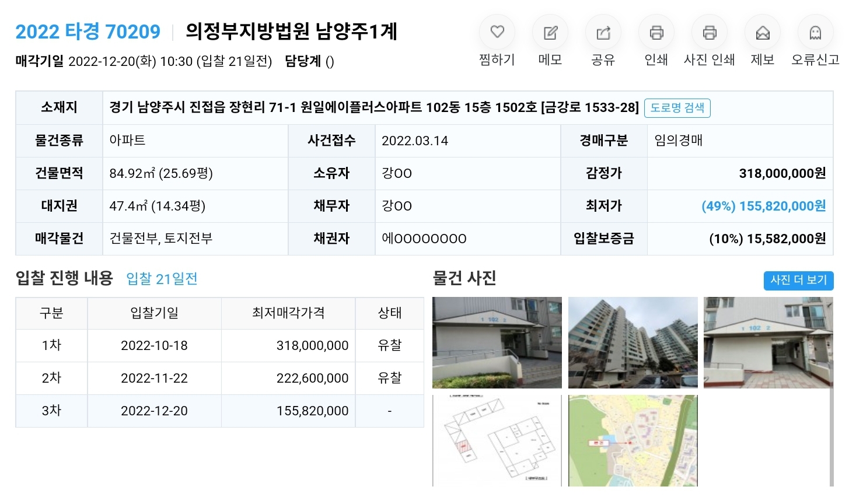Open the floor plan drawing thumbnail
The width and height of the screenshot is (849, 504).
[497, 440]
